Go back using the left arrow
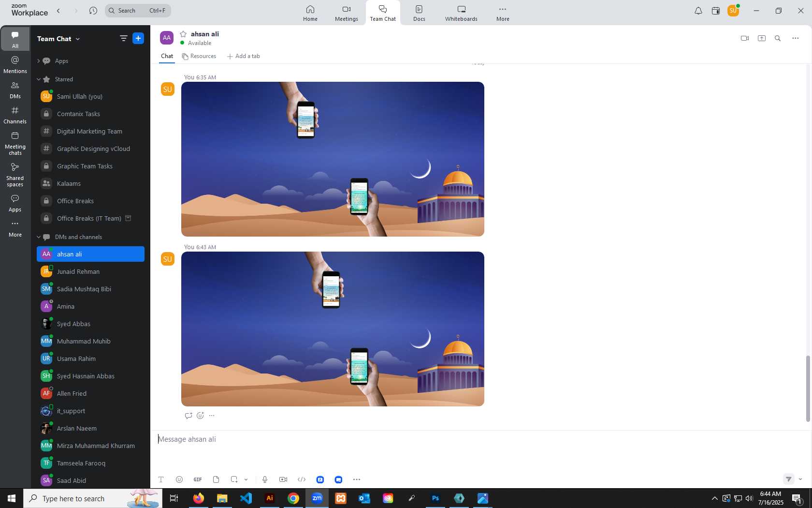Image resolution: width=812 pixels, height=508 pixels. tap(58, 11)
